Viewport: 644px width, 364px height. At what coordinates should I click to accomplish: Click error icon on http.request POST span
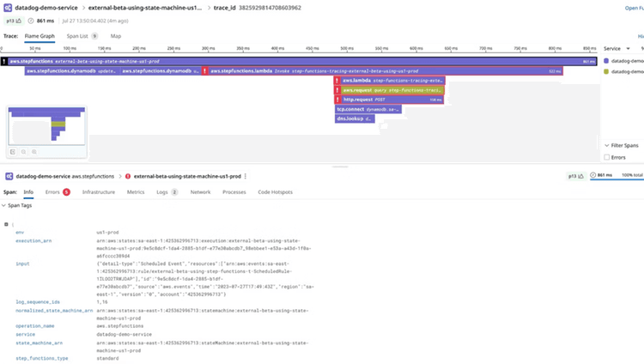[x=337, y=100]
